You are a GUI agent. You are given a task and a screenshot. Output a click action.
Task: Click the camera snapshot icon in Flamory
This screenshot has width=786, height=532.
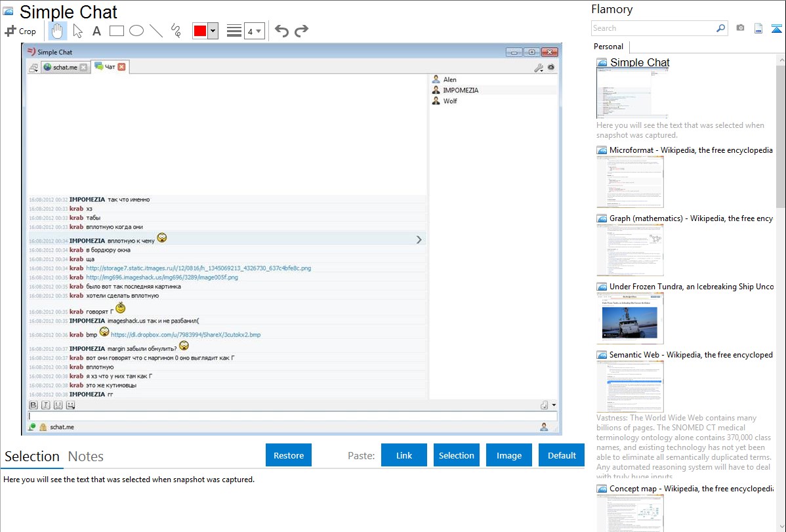(740, 28)
